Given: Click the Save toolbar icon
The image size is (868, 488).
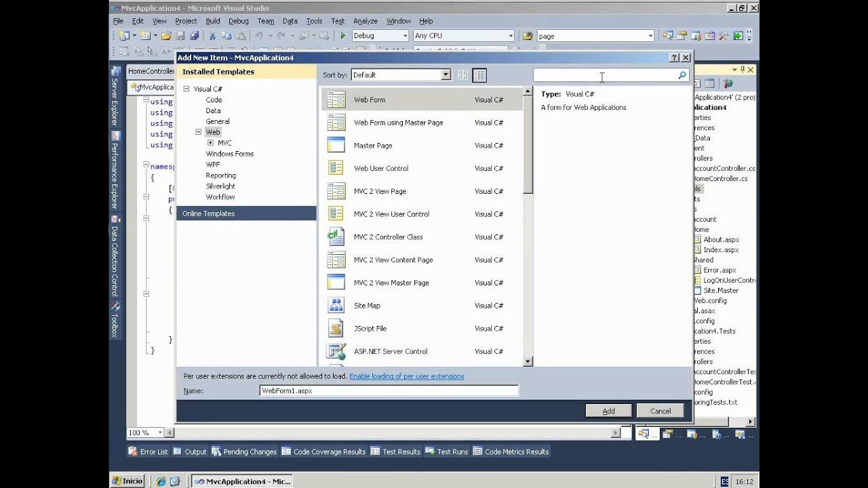Looking at the screenshot, I should (x=180, y=36).
